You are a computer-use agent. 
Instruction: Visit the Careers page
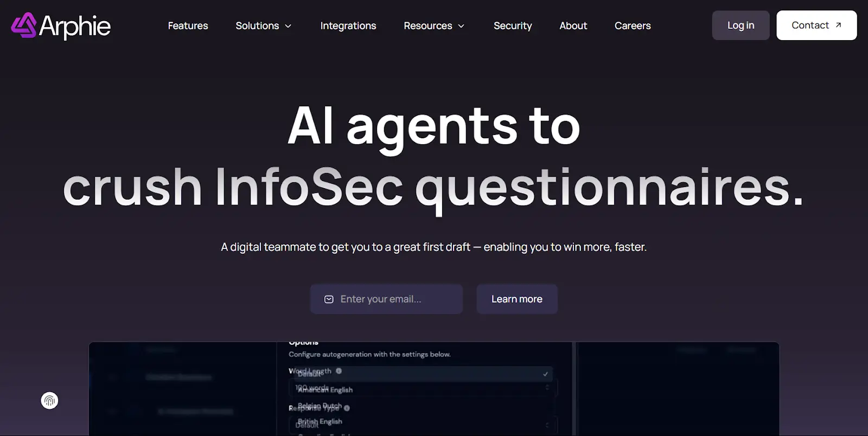pyautogui.click(x=632, y=25)
